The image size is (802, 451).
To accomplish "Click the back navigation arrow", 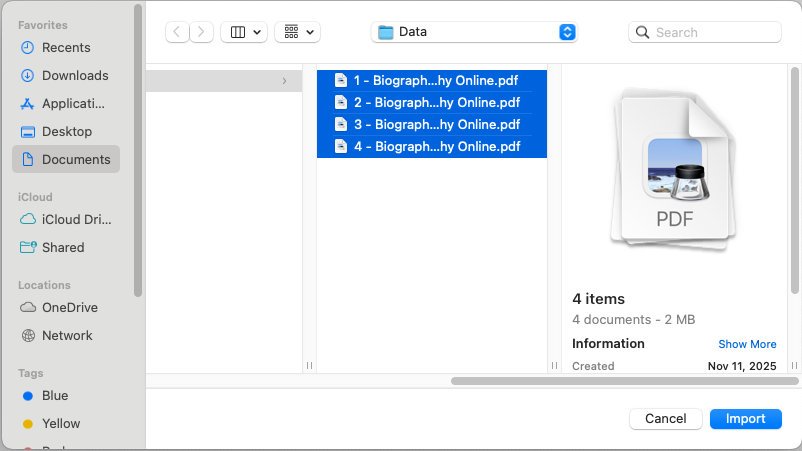I will tap(178, 32).
